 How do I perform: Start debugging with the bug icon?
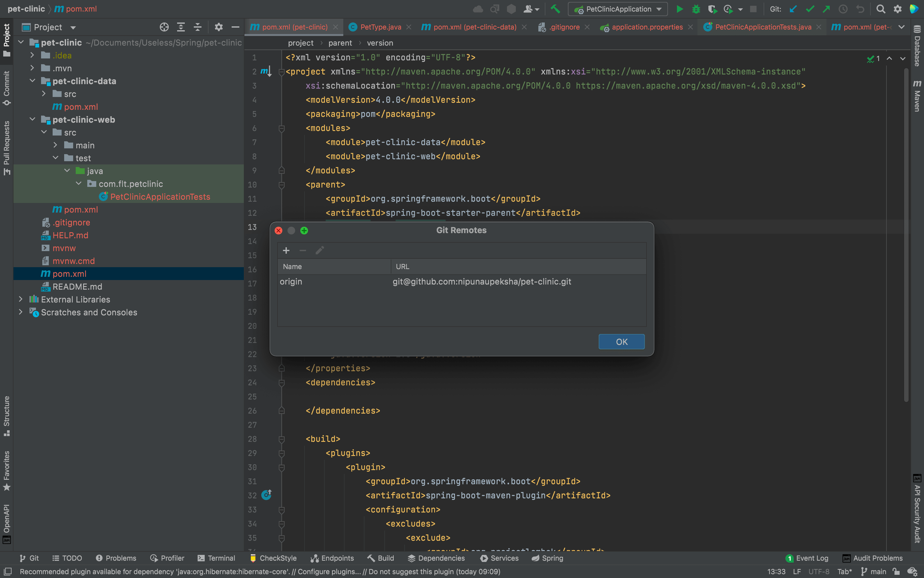tap(696, 9)
